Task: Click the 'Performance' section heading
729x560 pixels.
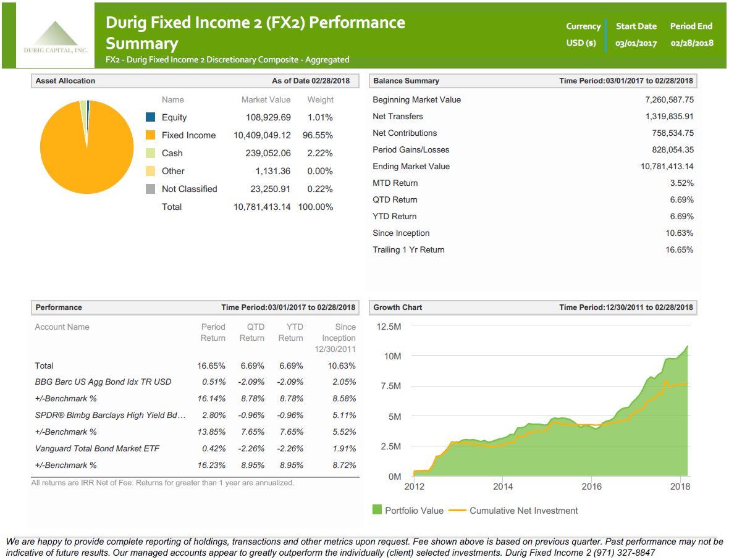Action: pos(59,307)
